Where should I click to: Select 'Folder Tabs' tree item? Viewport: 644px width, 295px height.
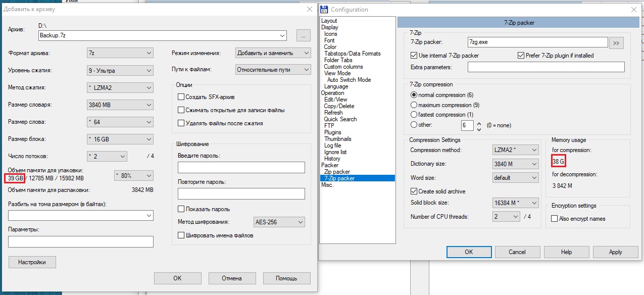(338, 60)
